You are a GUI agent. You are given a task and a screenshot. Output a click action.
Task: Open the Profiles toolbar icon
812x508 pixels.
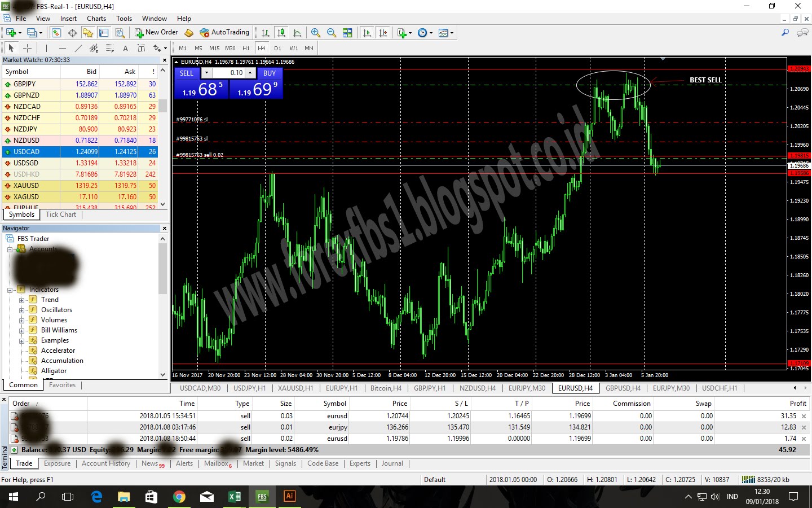coord(32,33)
